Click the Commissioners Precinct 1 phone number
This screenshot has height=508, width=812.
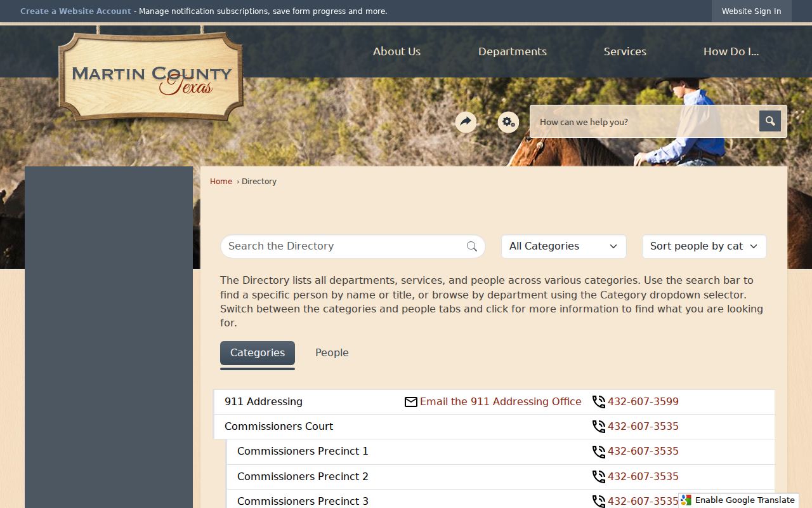643,451
